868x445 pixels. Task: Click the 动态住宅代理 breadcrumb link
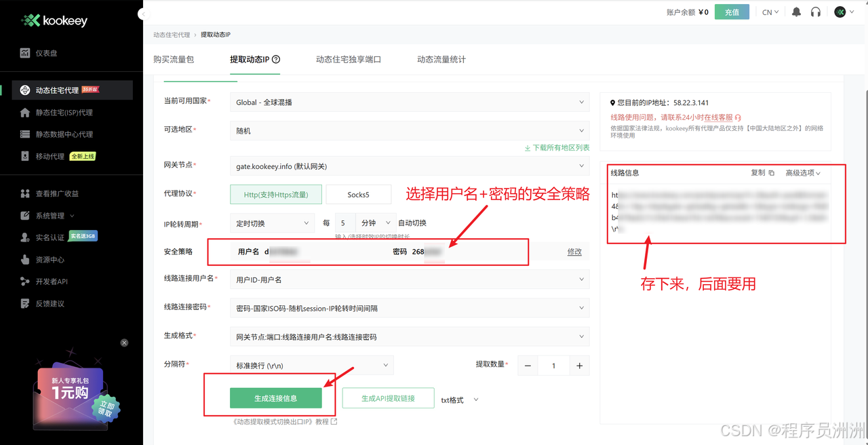click(x=172, y=35)
